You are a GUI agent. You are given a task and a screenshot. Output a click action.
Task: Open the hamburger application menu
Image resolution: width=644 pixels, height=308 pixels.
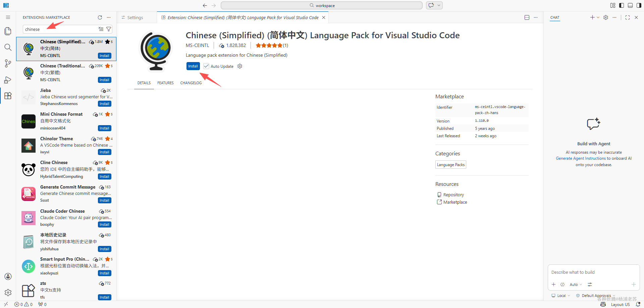(8, 17)
